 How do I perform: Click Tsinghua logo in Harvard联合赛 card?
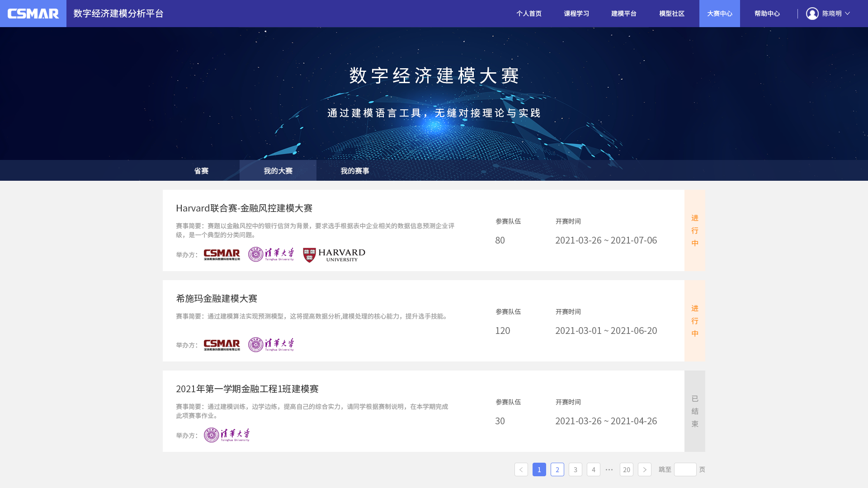click(x=271, y=254)
